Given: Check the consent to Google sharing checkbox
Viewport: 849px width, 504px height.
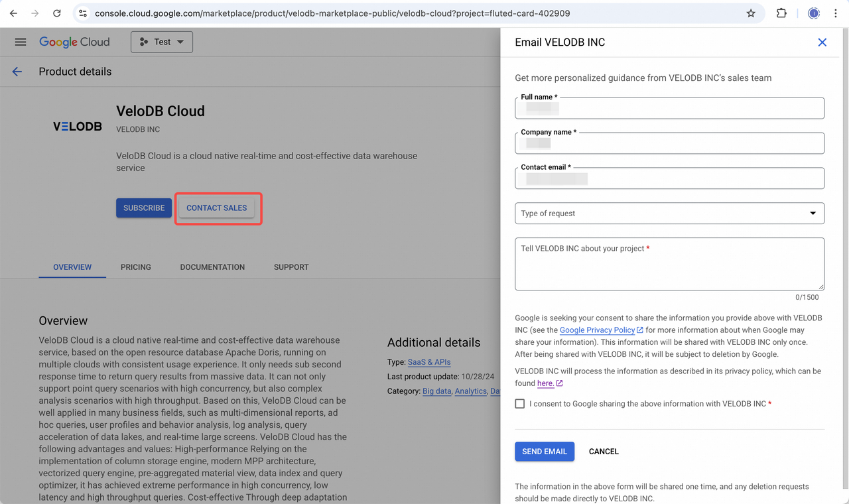Looking at the screenshot, I should (x=520, y=404).
